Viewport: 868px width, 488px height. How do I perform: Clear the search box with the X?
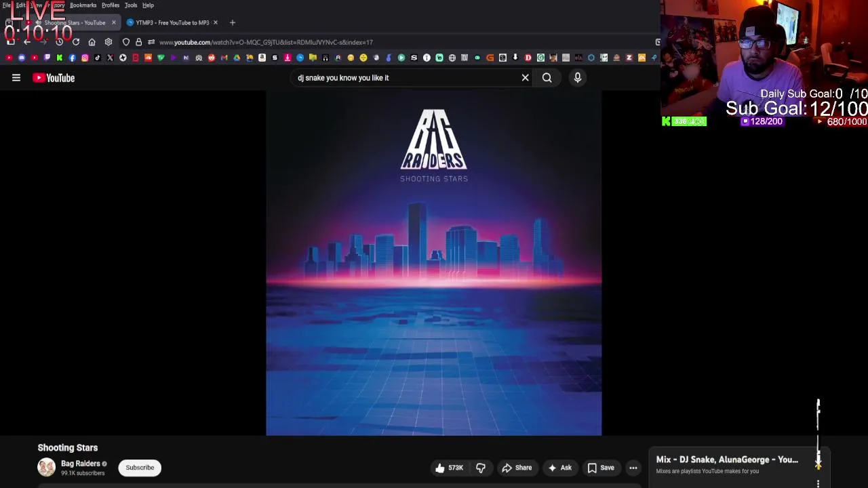click(x=525, y=78)
